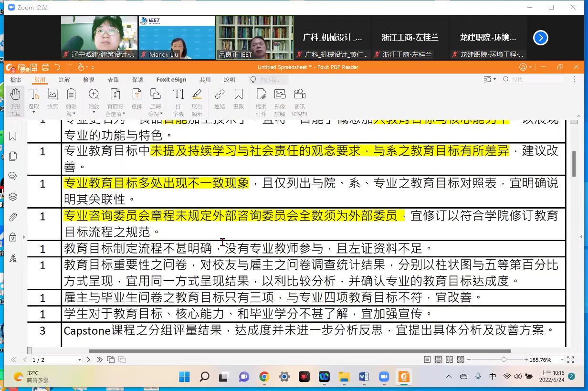This screenshot has height=391, width=588.
Task: Select the Hand tool (手形工具)
Action: pyautogui.click(x=15, y=102)
